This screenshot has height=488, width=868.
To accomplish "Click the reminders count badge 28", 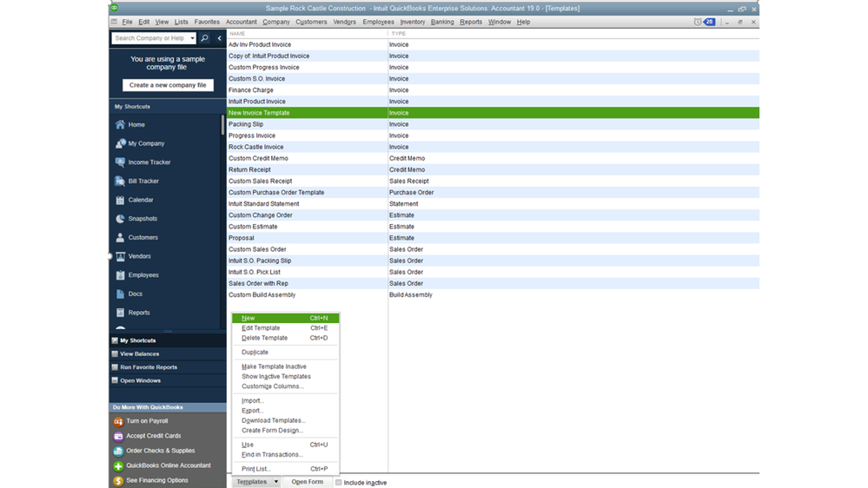I will [709, 22].
